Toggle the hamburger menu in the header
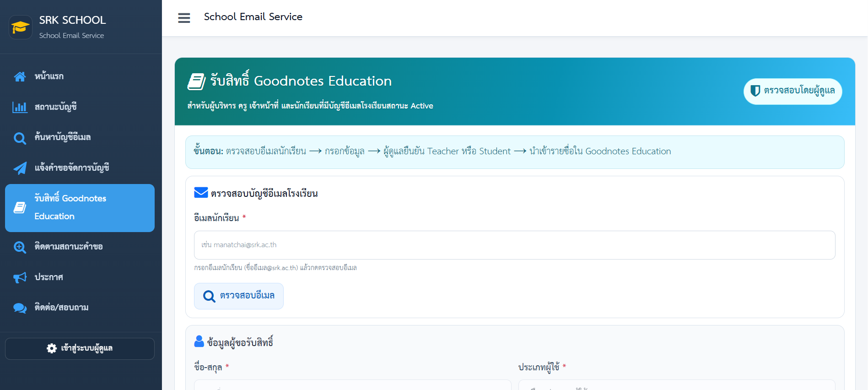 (184, 18)
